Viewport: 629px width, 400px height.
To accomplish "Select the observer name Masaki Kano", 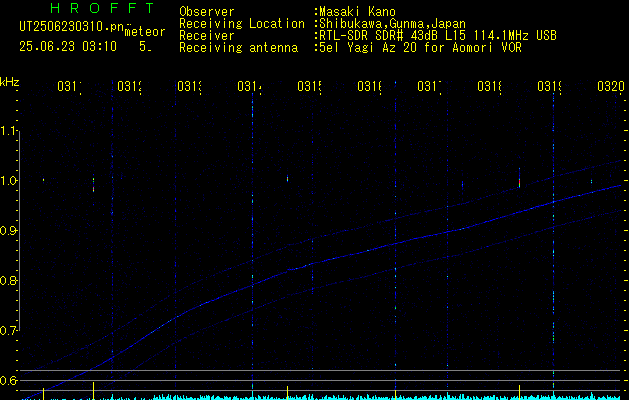I will 357,12.
